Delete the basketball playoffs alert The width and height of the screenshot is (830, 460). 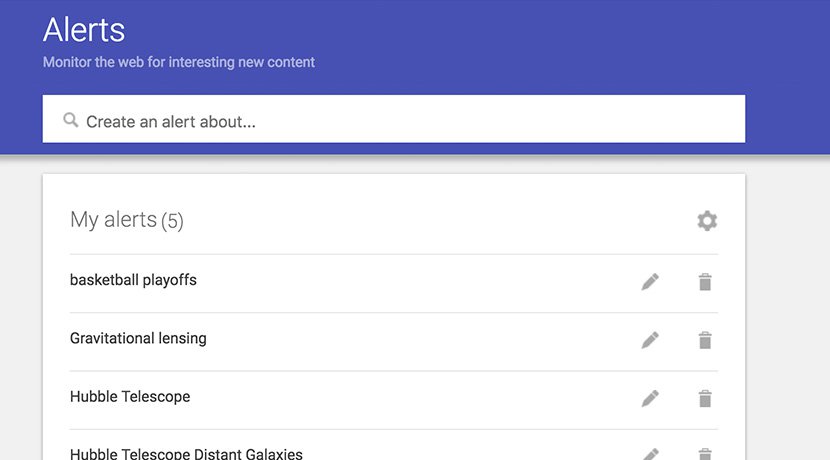pyautogui.click(x=705, y=282)
